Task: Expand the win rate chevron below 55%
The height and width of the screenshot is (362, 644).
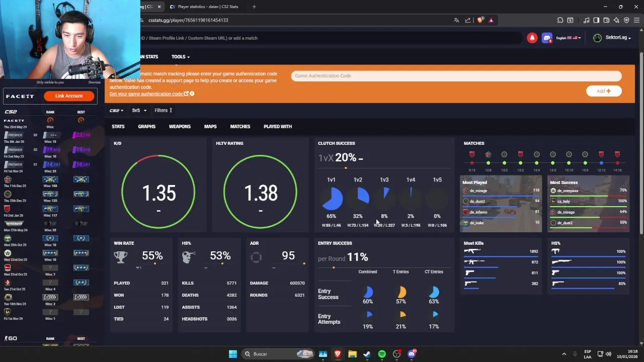Action: 138,267
